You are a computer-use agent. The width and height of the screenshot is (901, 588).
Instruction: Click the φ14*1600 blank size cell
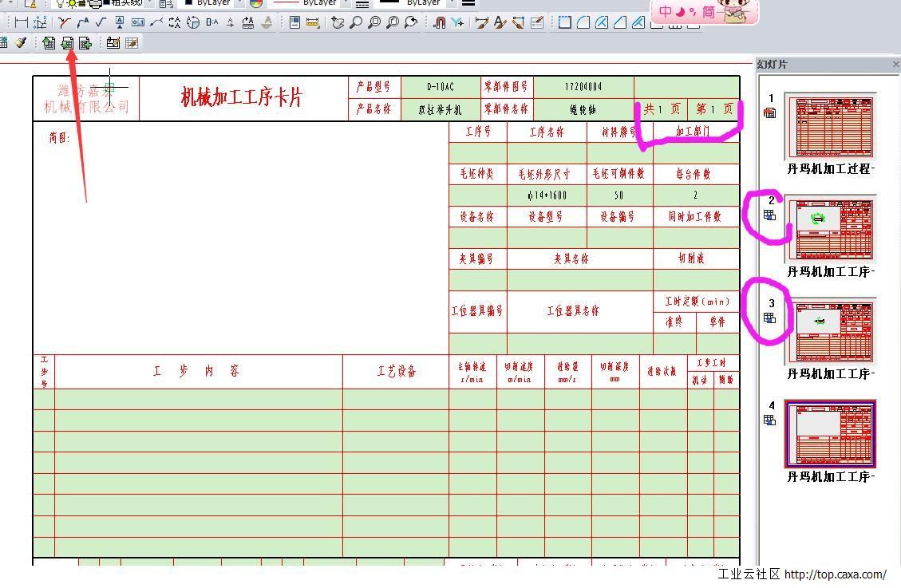[x=547, y=195]
